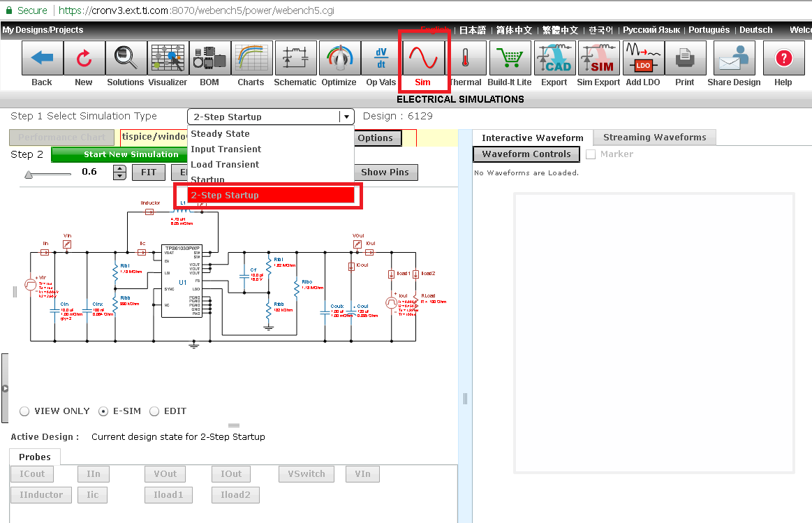Select the E-SIM radio button

click(103, 411)
